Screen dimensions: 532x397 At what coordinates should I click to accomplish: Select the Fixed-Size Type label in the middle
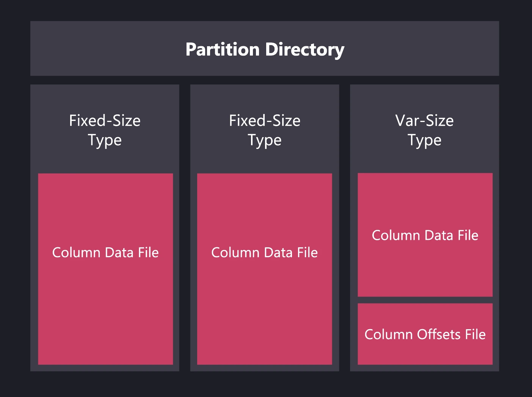point(264,130)
